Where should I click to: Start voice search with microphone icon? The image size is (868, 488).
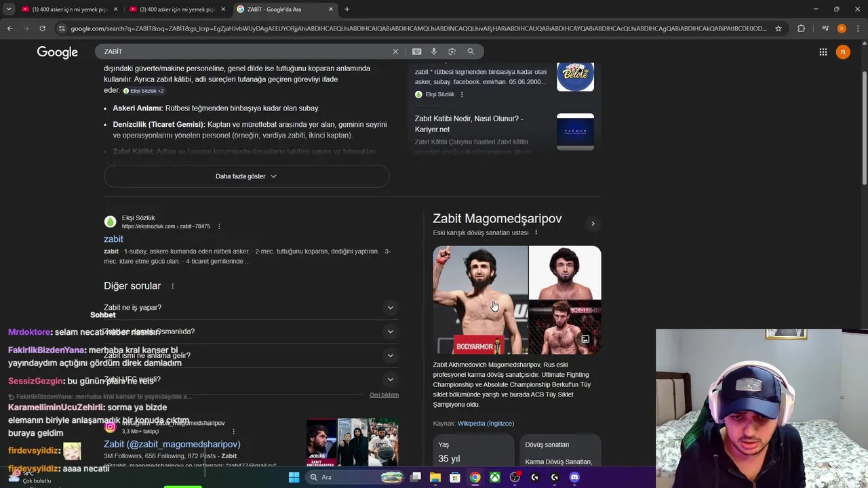pos(434,52)
